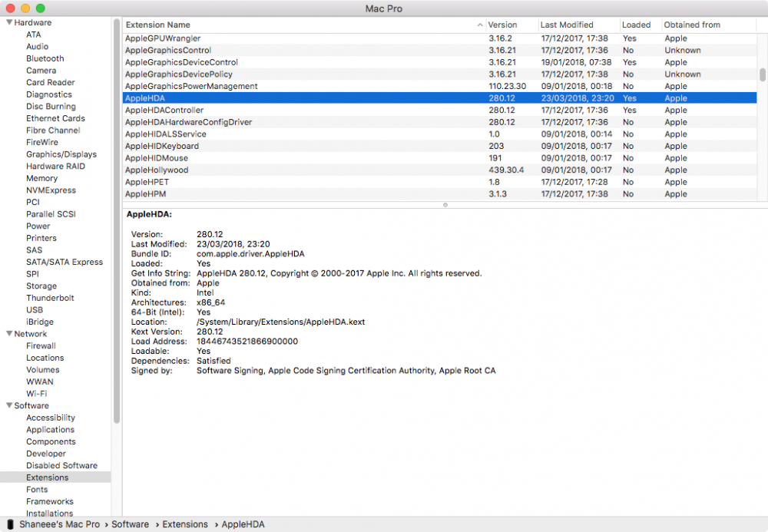Screen dimensions: 768x532
Task: Sort by Version column header
Action: [511, 25]
